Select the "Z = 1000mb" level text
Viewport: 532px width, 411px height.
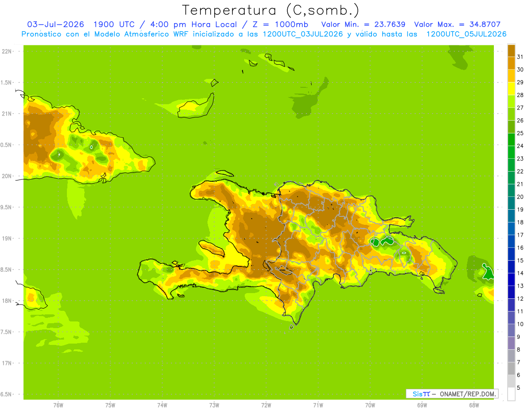pos(280,24)
